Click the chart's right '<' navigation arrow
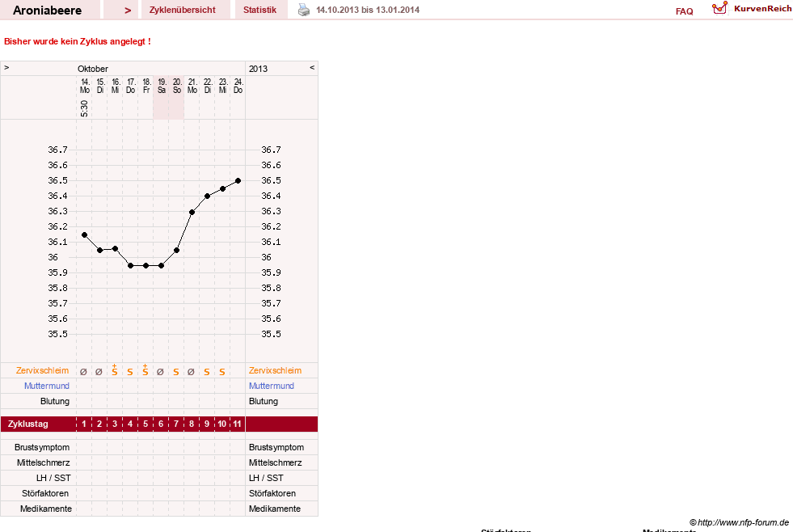793x532 pixels. (312, 67)
